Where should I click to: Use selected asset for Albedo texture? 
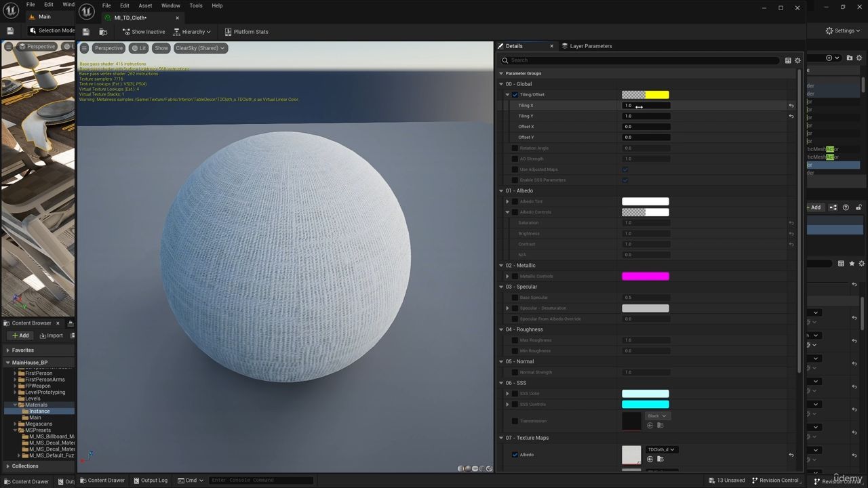[x=650, y=460]
